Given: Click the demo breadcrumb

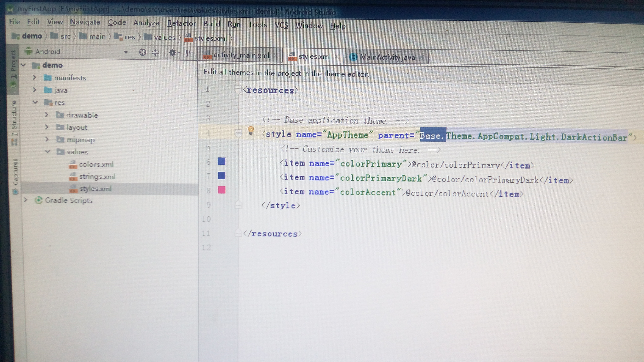Looking at the screenshot, I should [27, 36].
